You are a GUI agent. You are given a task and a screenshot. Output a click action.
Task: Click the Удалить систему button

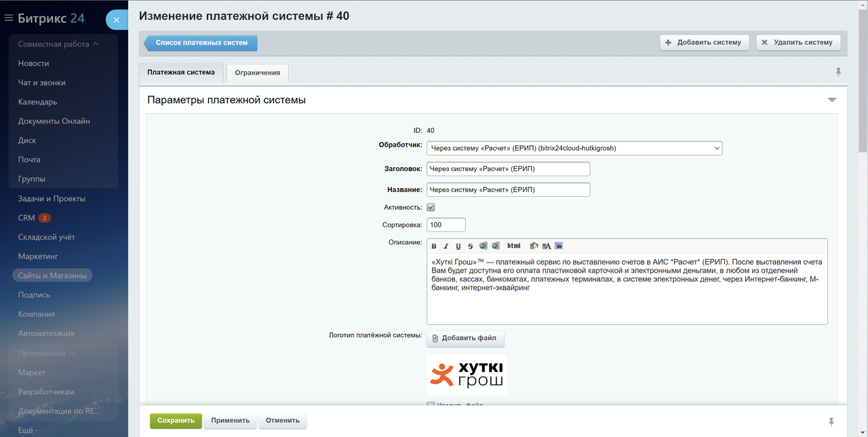[798, 42]
